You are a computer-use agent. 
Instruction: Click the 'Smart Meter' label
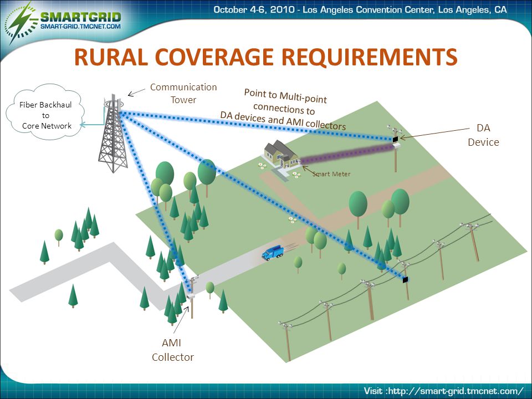coord(331,174)
